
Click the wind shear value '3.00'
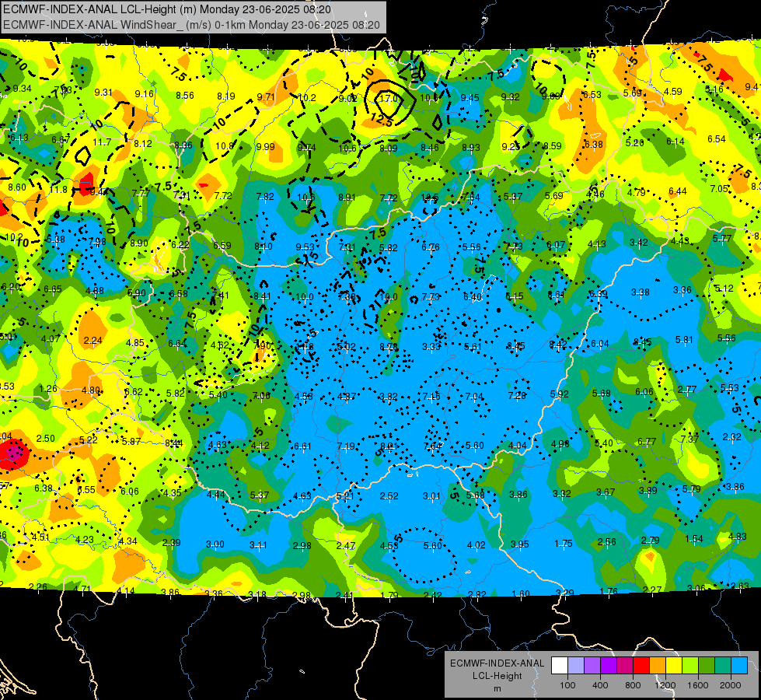pyautogui.click(x=215, y=544)
